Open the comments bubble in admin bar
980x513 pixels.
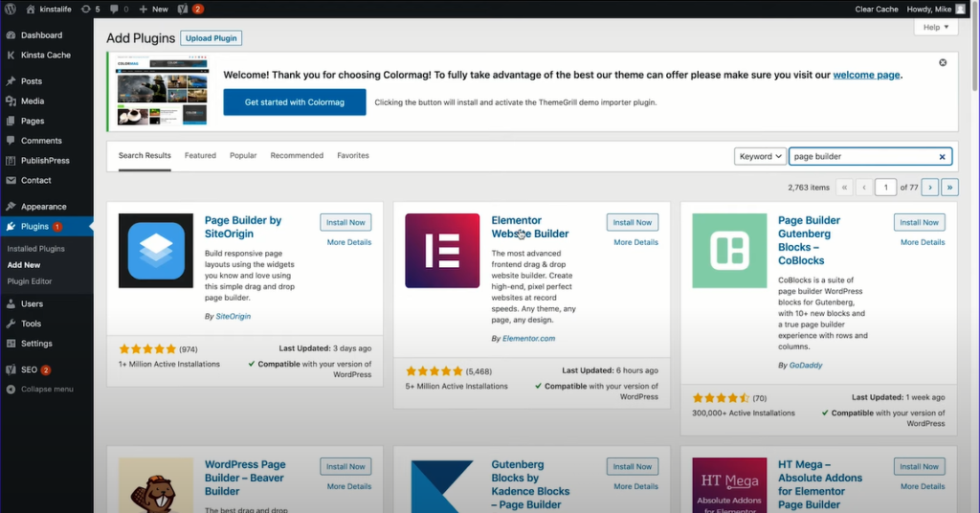click(117, 9)
